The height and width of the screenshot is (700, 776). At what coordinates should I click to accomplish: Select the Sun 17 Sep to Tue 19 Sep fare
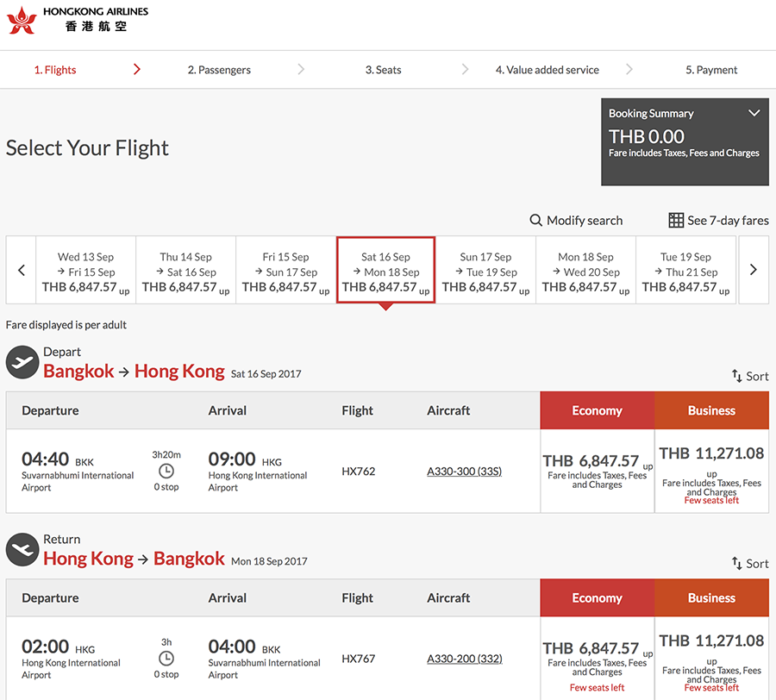click(x=485, y=270)
